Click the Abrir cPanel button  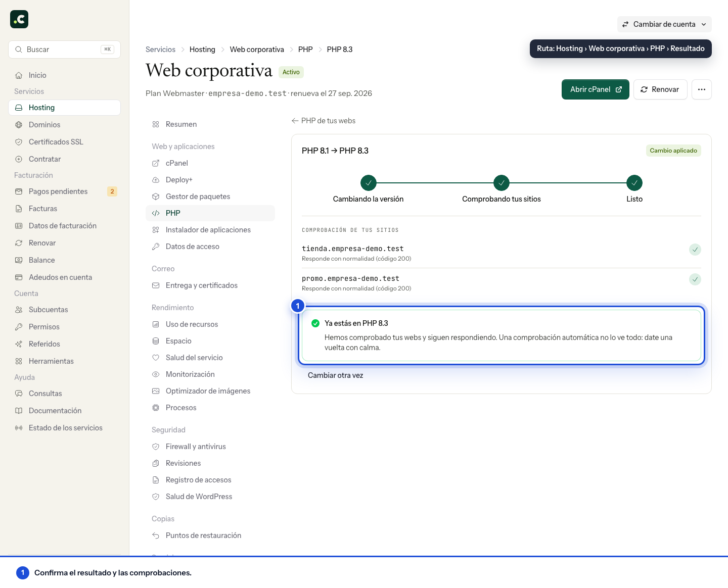pyautogui.click(x=596, y=89)
